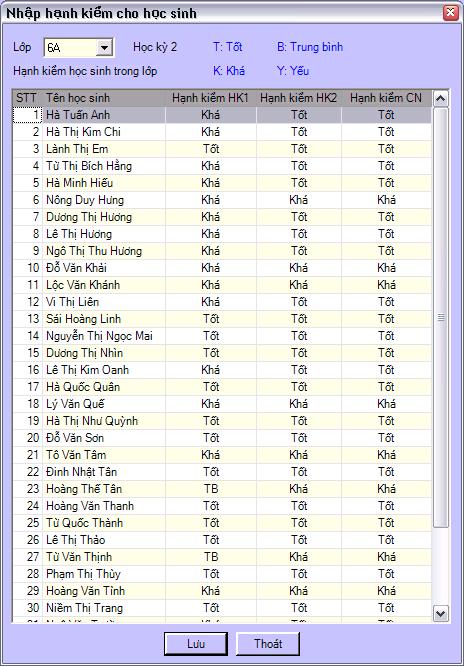Select the row for Hà Tuấn Anh

[222, 115]
